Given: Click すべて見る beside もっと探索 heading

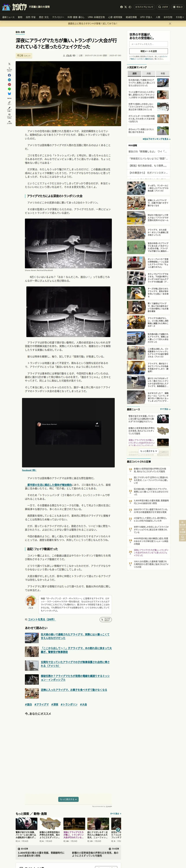Looking at the screenshot, I should tap(115, 813).
